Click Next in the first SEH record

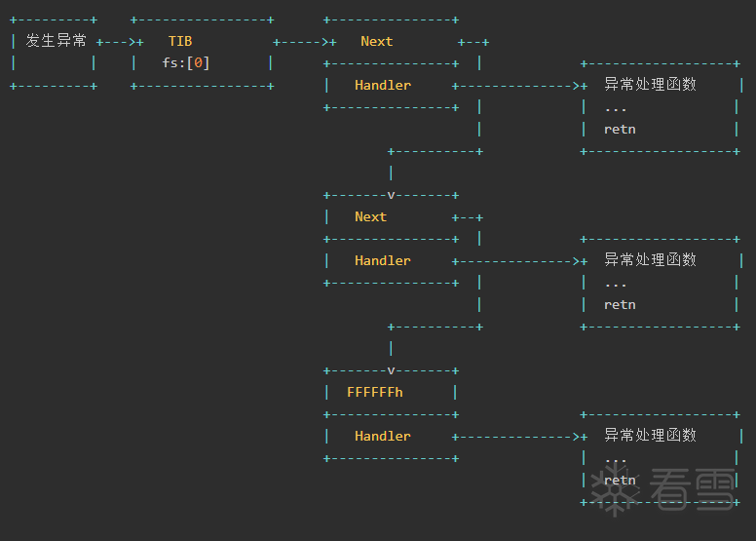(x=376, y=41)
